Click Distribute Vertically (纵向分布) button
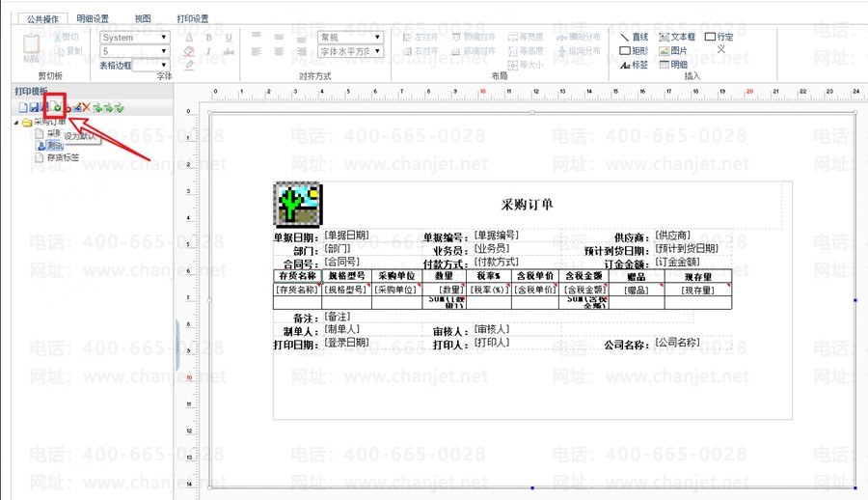Viewport: 868px width, 500px height. click(x=579, y=51)
